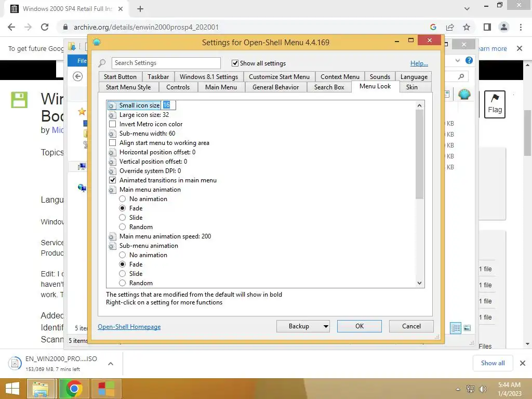This screenshot has height=399, width=532.
Task: Open Chrome from the taskbar
Action: tap(74, 389)
